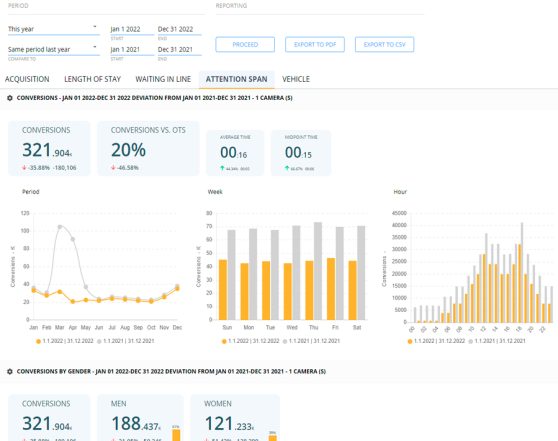Switch to the WAITING IN LINE tab

(x=163, y=79)
